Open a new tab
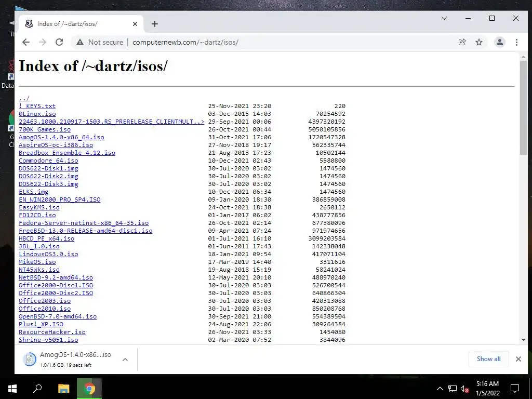The width and height of the screenshot is (532, 399). (x=155, y=24)
